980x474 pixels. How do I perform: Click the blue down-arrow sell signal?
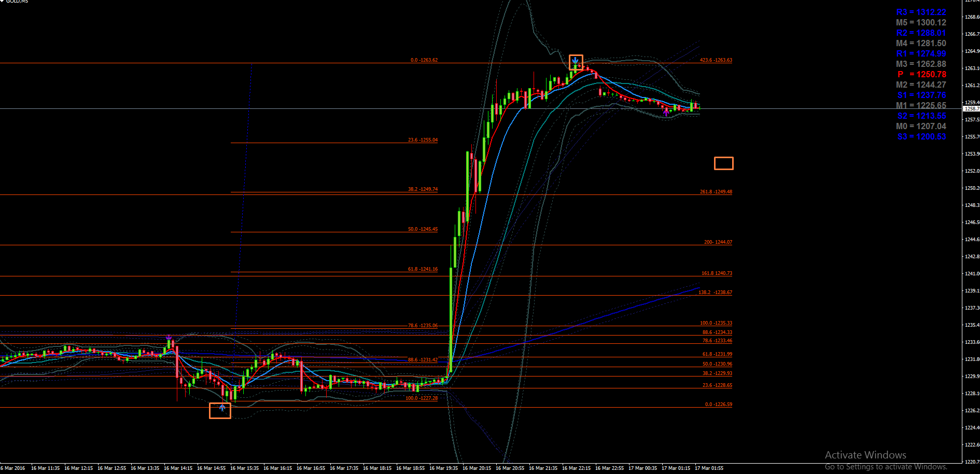click(x=575, y=61)
